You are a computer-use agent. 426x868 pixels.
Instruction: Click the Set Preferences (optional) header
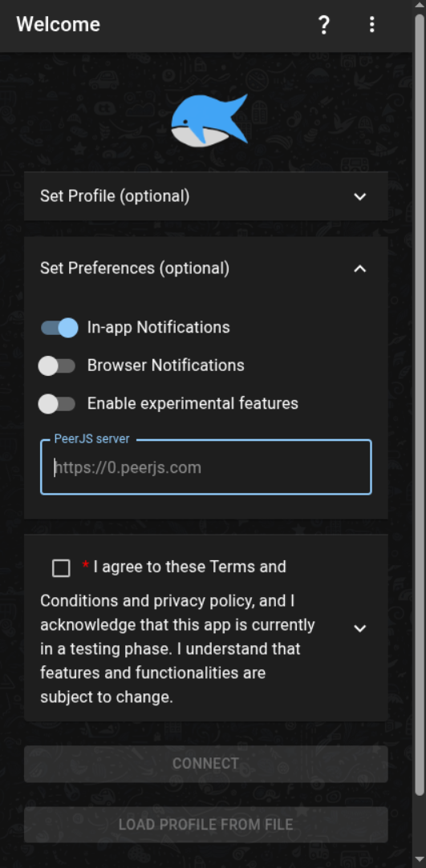(x=206, y=268)
